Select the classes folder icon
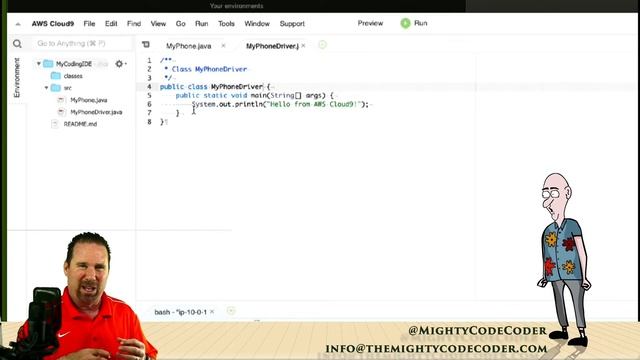 [x=56, y=76]
